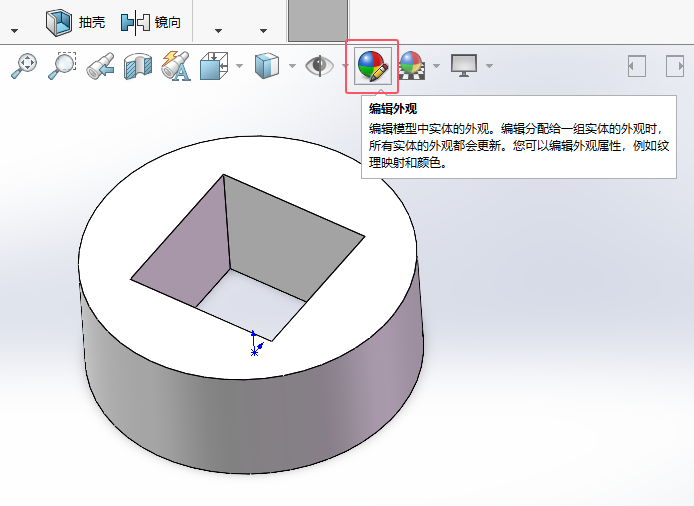The image size is (694, 506).
Task: Click the Display Style cube icon
Action: point(267,66)
